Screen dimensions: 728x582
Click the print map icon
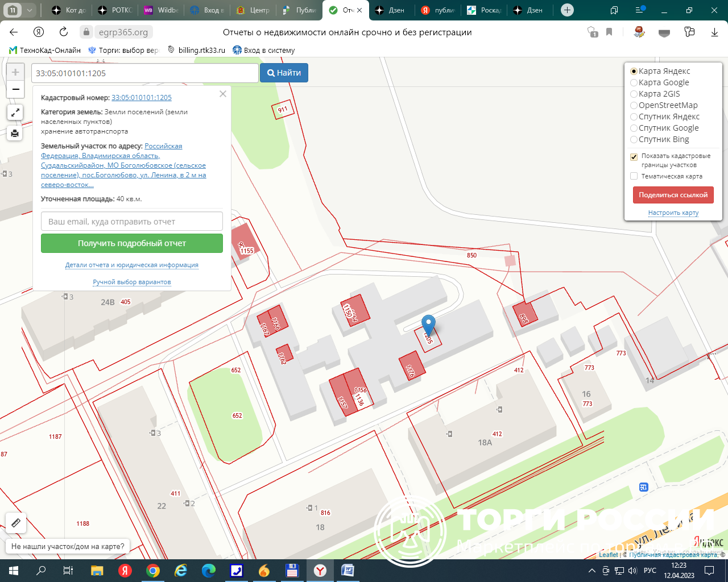[x=15, y=134]
